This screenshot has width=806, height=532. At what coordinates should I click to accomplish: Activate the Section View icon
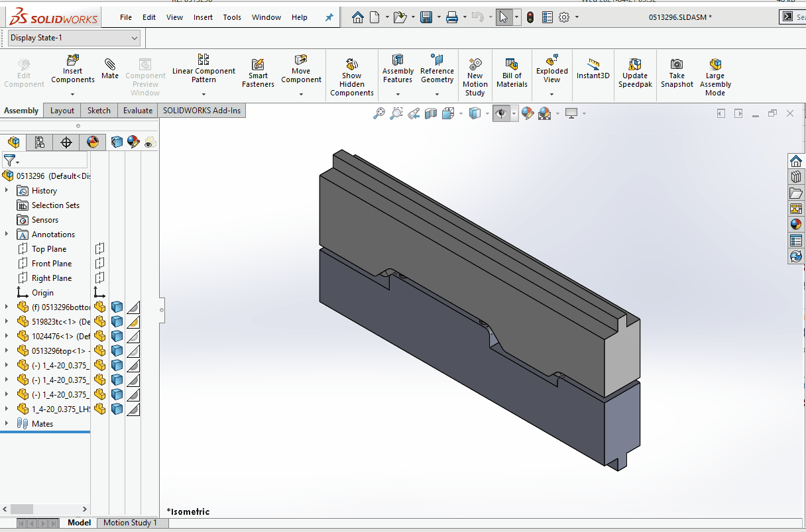tap(431, 113)
